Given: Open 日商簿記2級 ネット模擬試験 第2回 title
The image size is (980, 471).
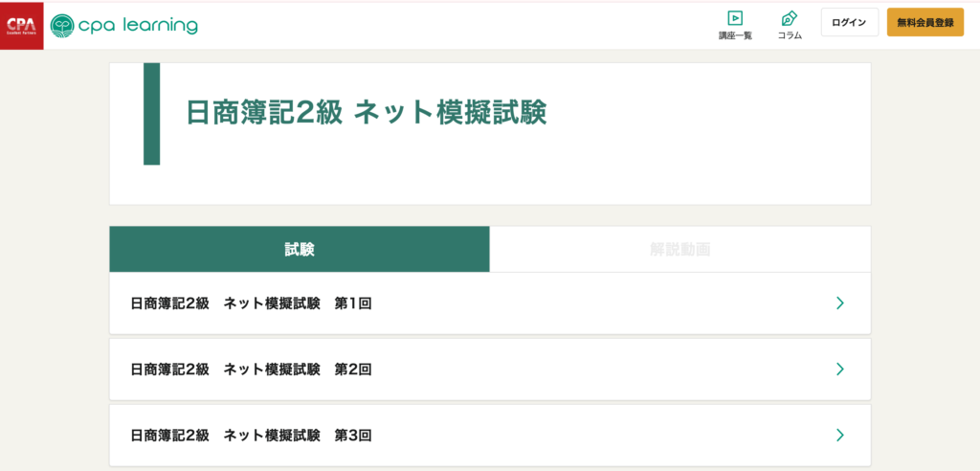Looking at the screenshot, I should 252,369.
